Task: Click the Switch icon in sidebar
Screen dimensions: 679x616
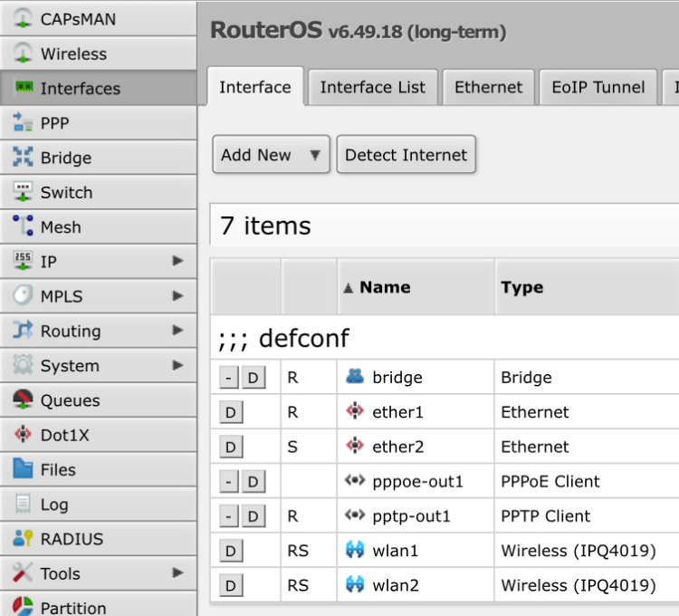Action: click(x=23, y=191)
